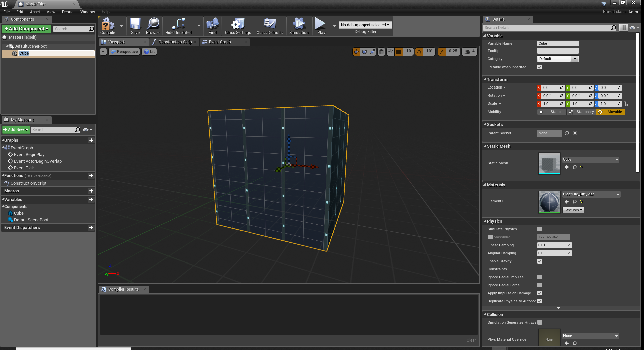Click the Find binoculars icon
644x350 pixels.
pos(212,26)
